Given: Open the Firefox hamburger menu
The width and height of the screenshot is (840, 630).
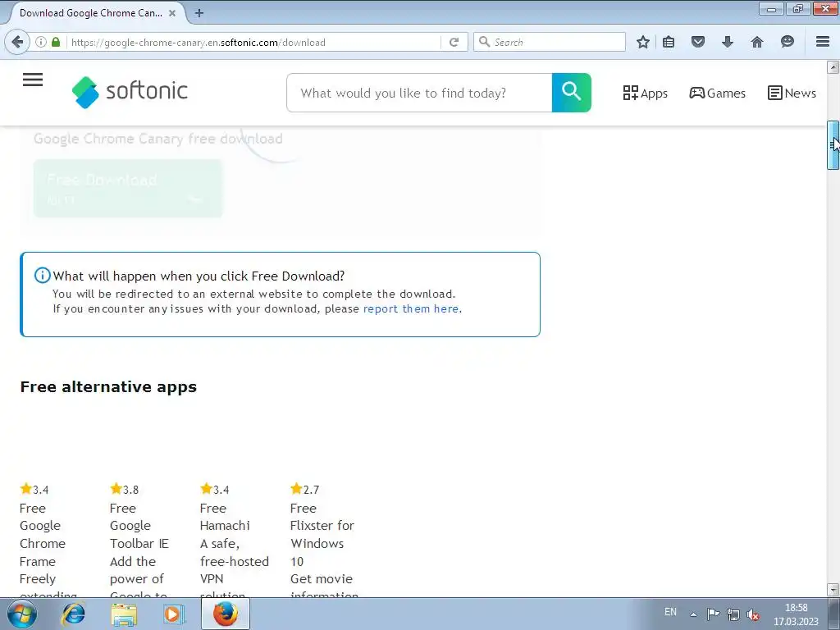Looking at the screenshot, I should (823, 42).
